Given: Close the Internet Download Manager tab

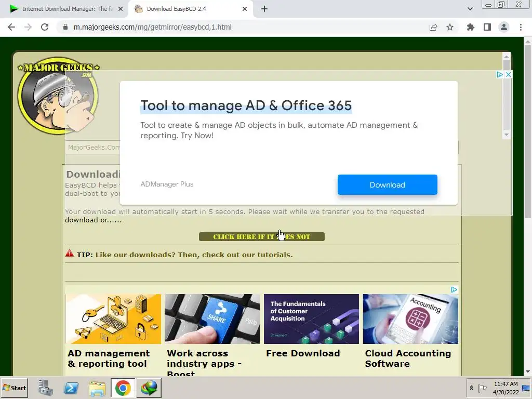Looking at the screenshot, I should pyautogui.click(x=121, y=9).
